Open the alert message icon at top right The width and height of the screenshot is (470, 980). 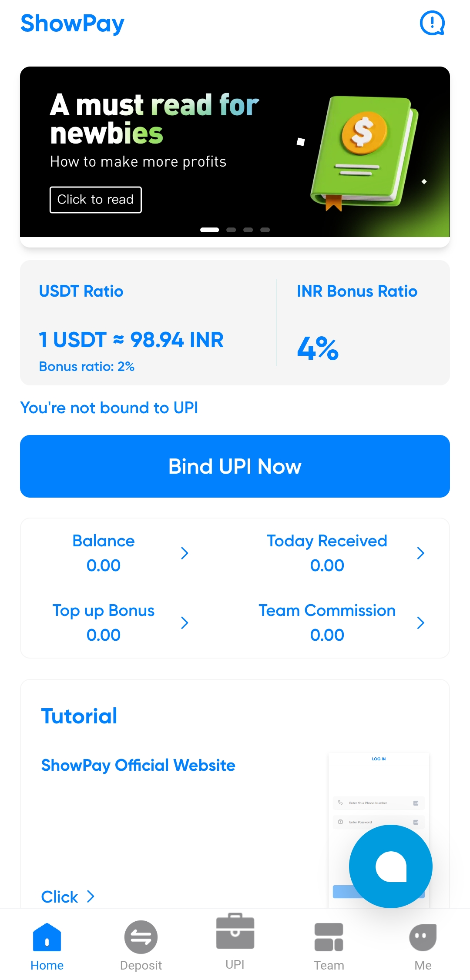tap(432, 23)
